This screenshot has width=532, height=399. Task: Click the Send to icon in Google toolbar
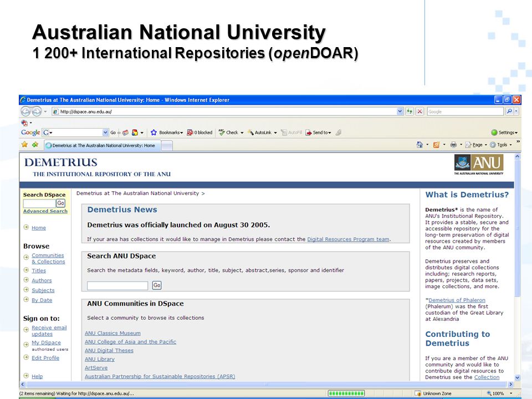click(x=309, y=132)
